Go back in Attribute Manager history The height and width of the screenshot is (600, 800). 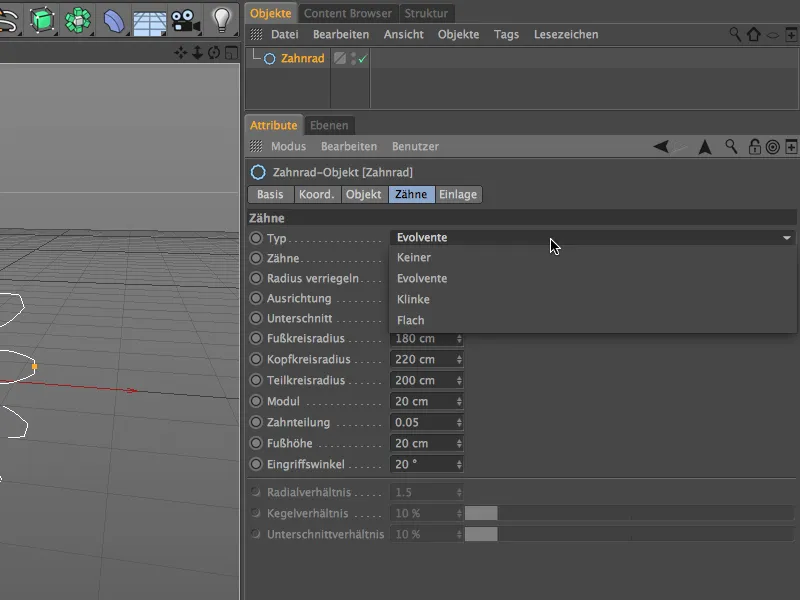coord(661,147)
